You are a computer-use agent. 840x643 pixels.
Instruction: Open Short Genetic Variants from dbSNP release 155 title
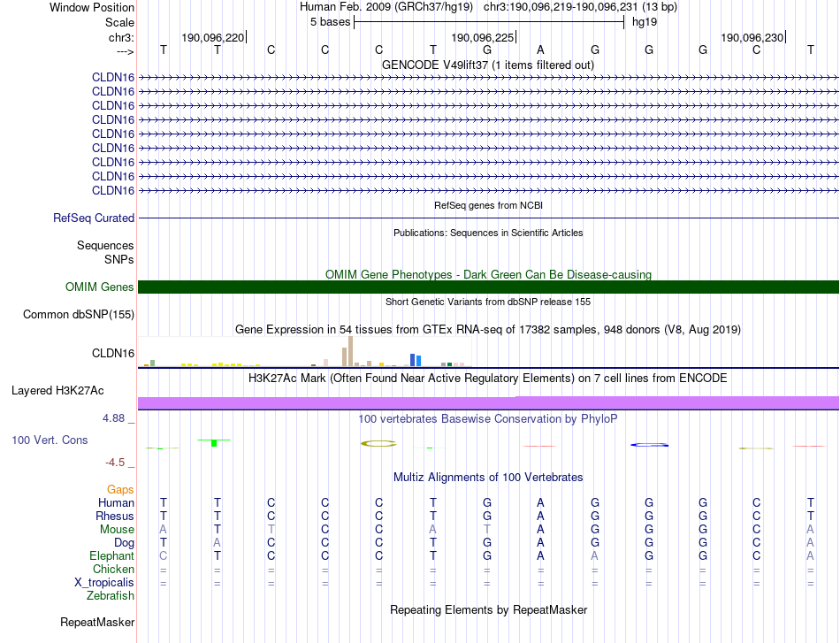(488, 302)
